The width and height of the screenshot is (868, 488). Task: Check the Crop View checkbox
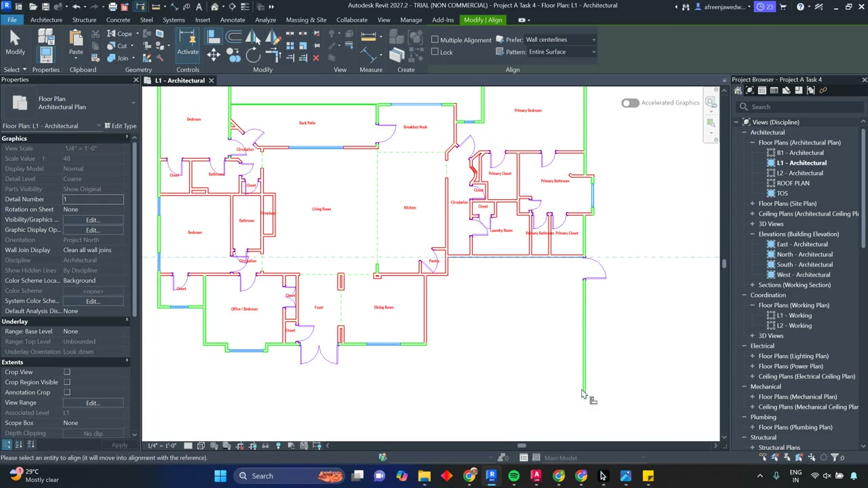click(x=66, y=372)
